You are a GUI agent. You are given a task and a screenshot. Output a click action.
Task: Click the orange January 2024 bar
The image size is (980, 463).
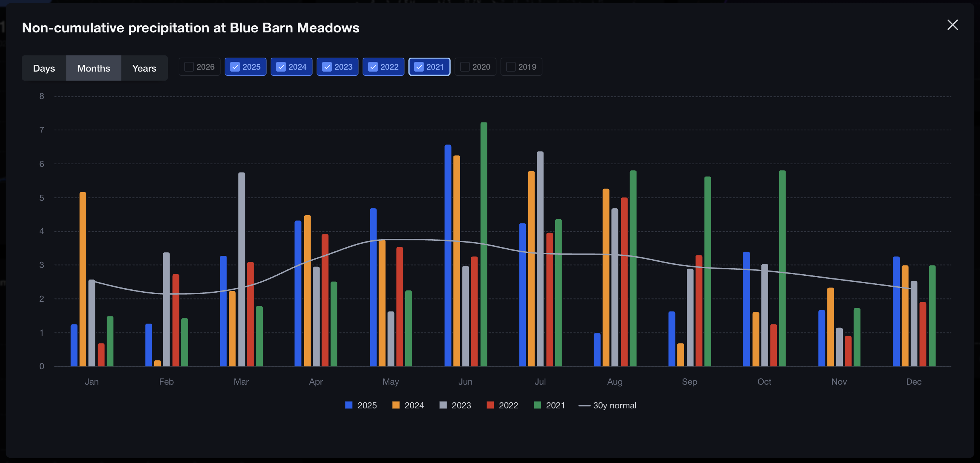click(x=83, y=280)
